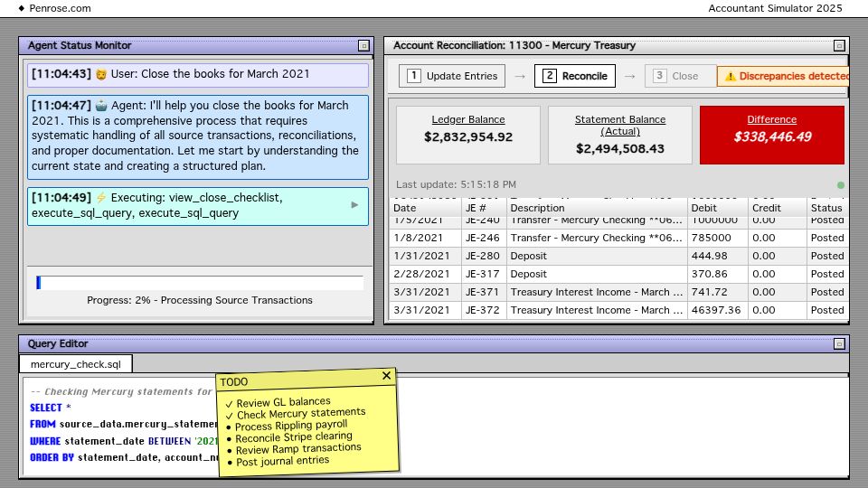
Task: Select the JE-371 journal entry cell
Action: pyautogui.click(x=484, y=292)
